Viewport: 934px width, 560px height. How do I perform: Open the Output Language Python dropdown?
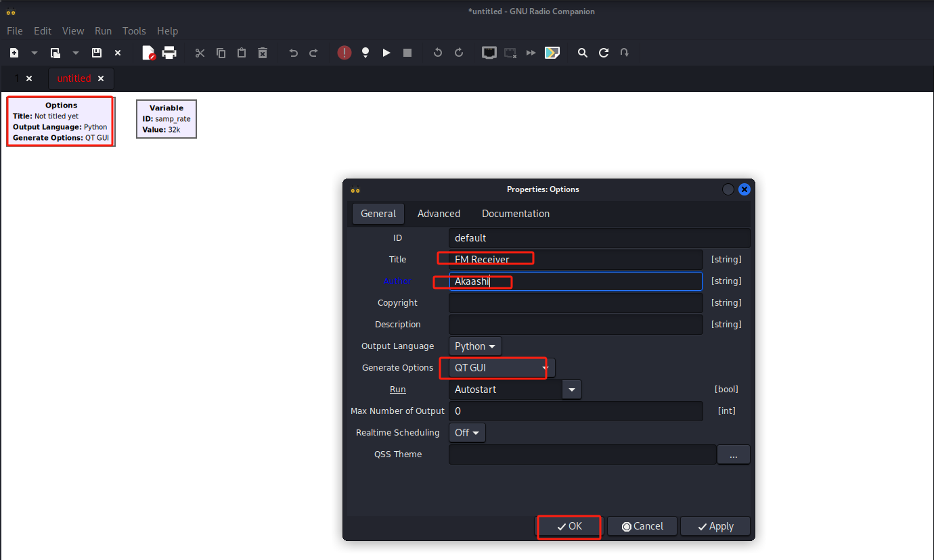(x=475, y=346)
